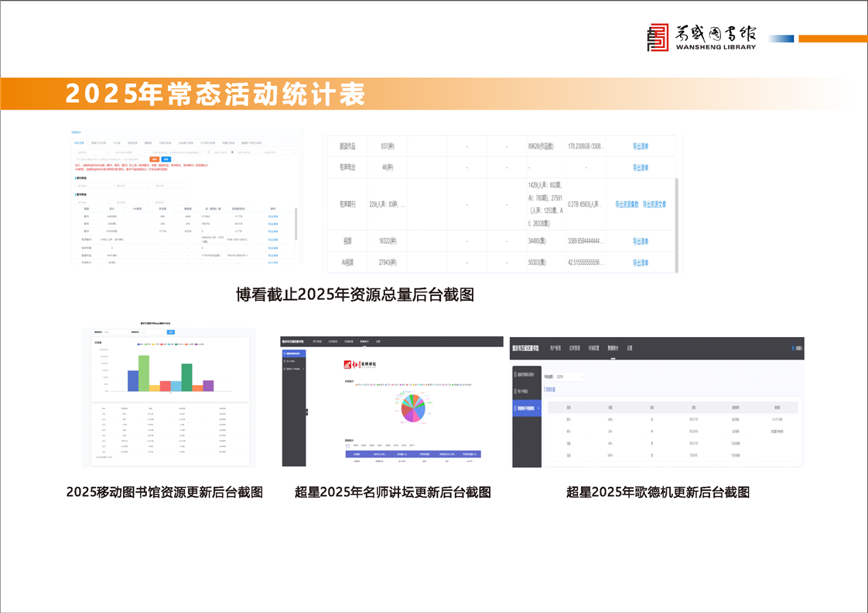This screenshot has width=868, height=613.
Task: Click the orange search button in the top-left screenshot
Action: [x=154, y=158]
